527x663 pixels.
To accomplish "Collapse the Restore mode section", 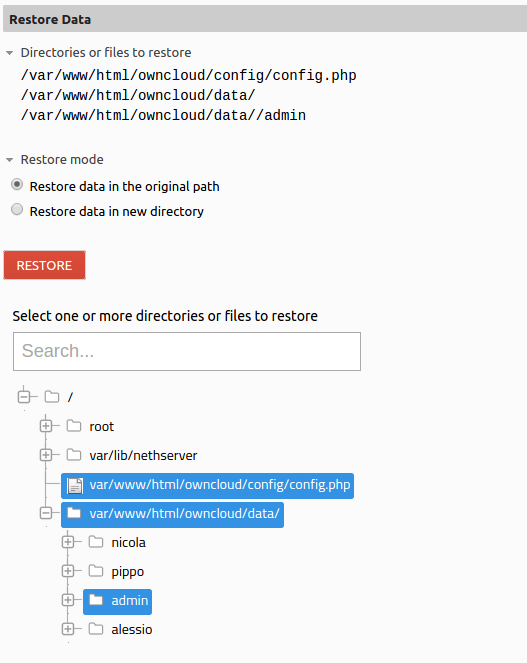I will pos(9,160).
